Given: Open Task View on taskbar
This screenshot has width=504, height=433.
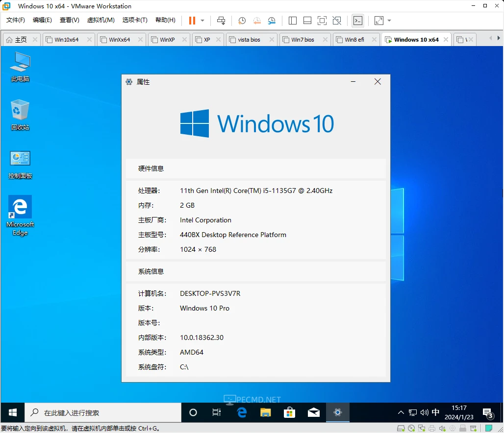Looking at the screenshot, I should (x=217, y=412).
